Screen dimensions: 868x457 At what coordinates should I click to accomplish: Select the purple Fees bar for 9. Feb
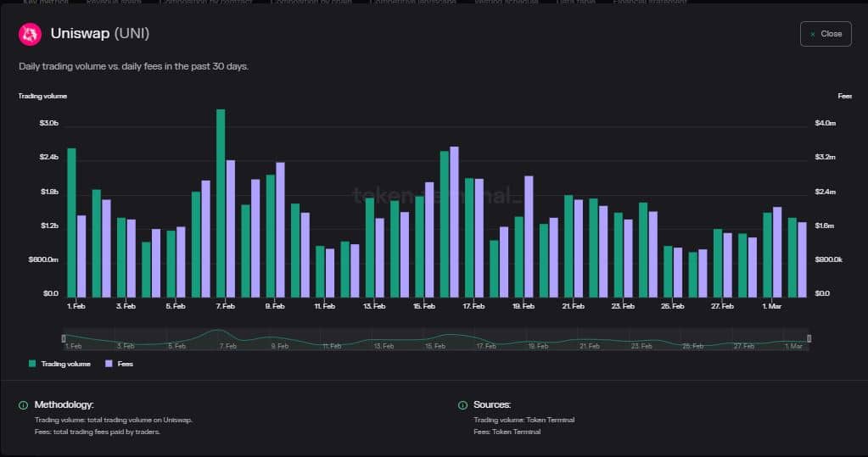tap(280, 230)
